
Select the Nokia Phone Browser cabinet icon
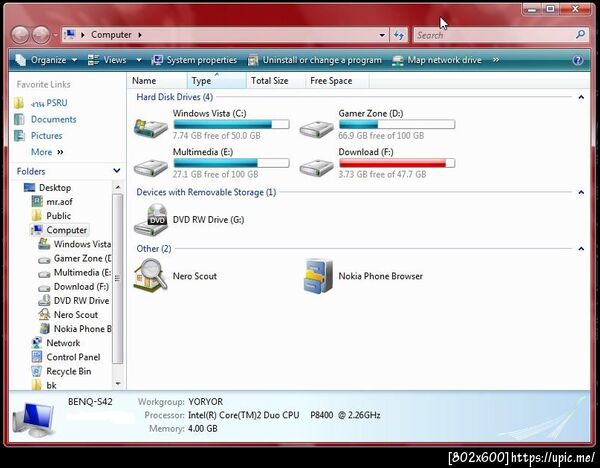(318, 276)
